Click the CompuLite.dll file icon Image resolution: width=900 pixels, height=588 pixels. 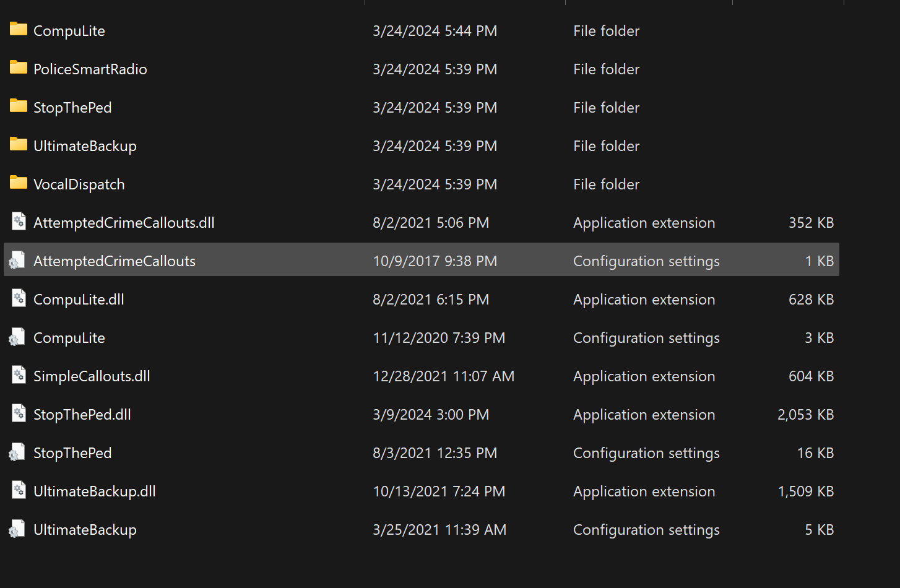tap(19, 298)
